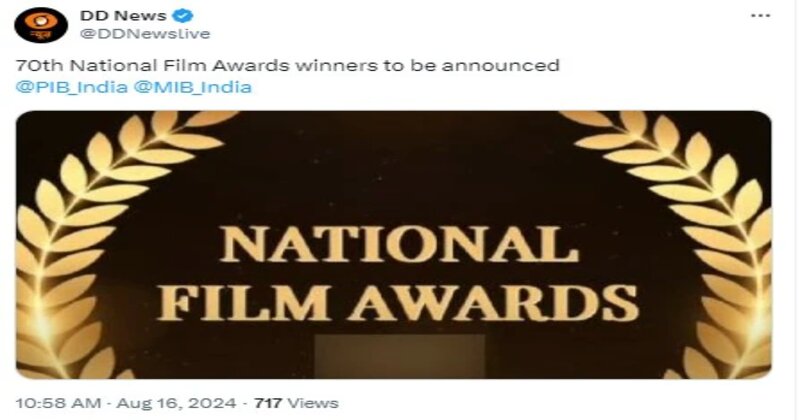Open the @DDNewslive handle
800x420 pixels.
145,34
